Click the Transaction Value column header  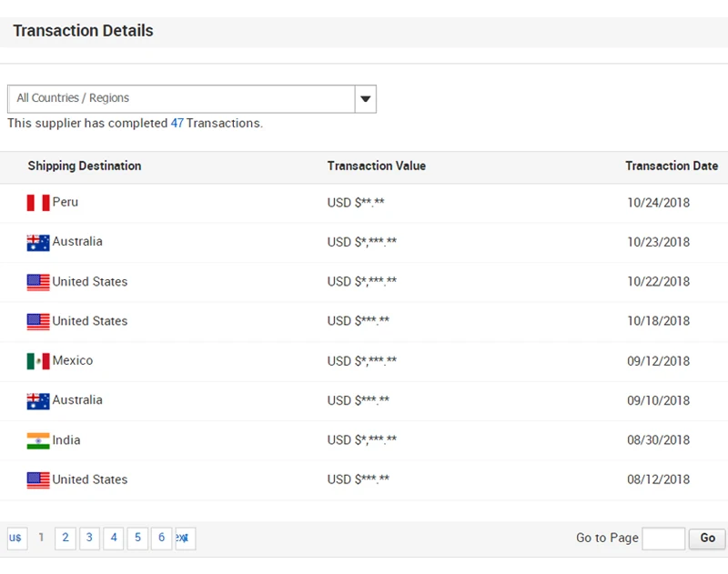tap(377, 166)
